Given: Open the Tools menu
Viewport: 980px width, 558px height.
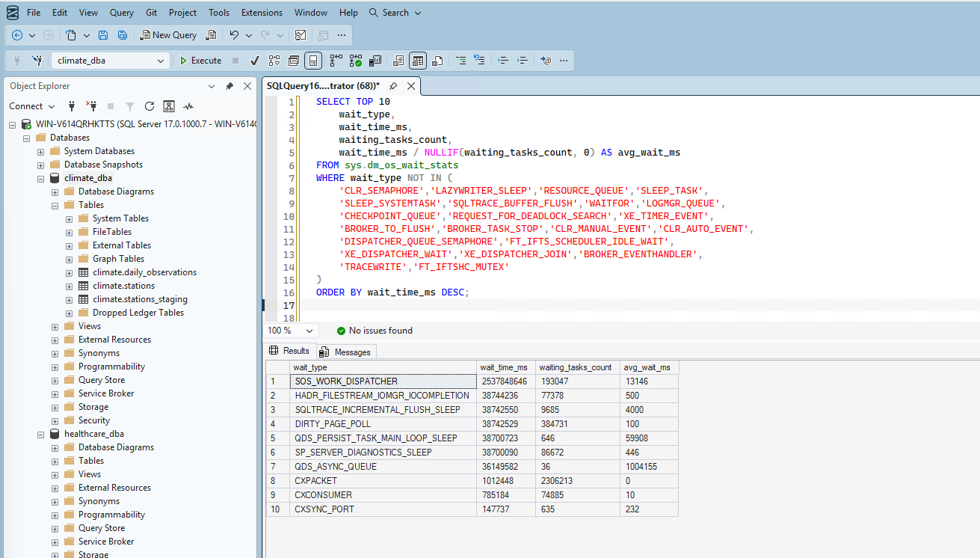Looking at the screenshot, I should (x=219, y=13).
